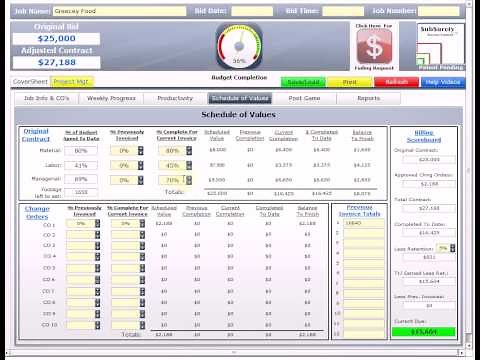
Task: Click the yellow Print button
Action: click(349, 82)
